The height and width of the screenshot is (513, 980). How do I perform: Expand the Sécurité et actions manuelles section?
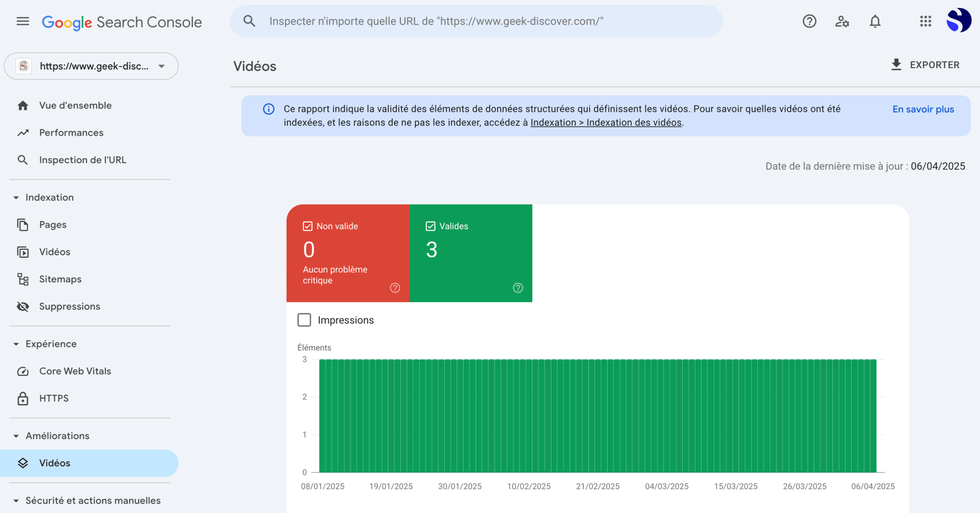15,500
